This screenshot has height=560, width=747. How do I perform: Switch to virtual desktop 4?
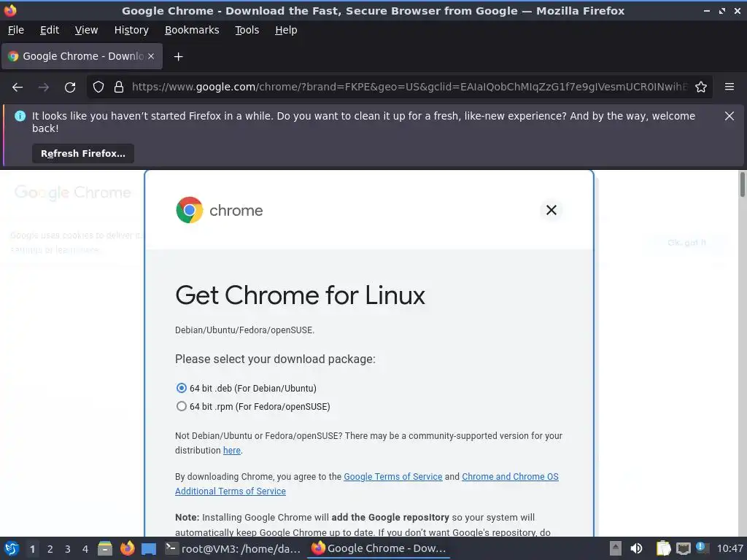[x=85, y=549]
